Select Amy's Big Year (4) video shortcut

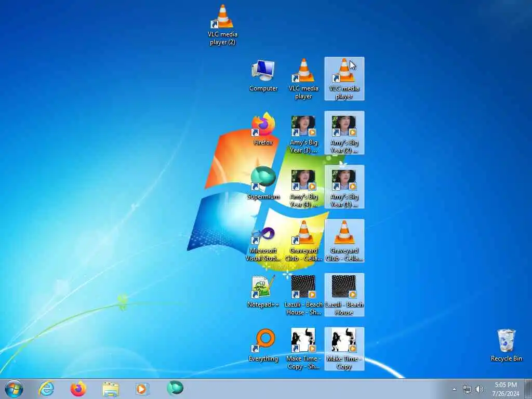tap(303, 188)
